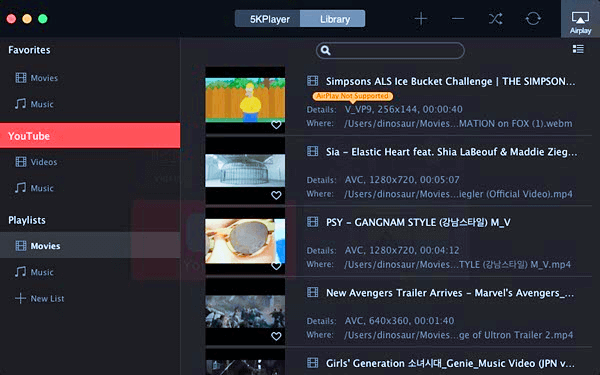Click the minus remove media icon
The height and width of the screenshot is (375, 600).
point(457,18)
